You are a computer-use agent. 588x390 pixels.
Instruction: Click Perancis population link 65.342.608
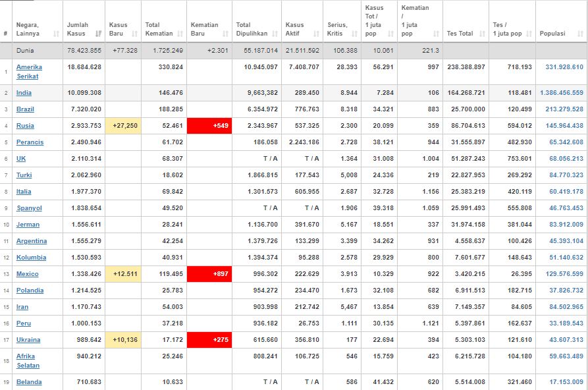pyautogui.click(x=566, y=142)
